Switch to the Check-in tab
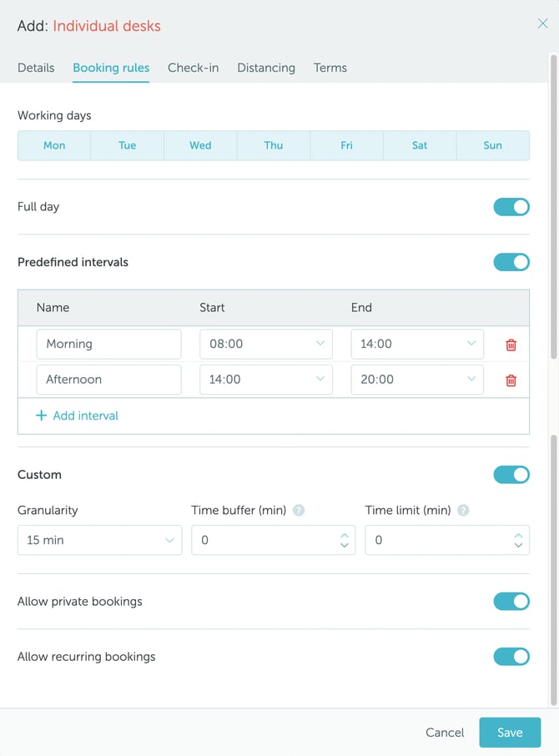Screen dimensions: 559x756 coord(193,68)
